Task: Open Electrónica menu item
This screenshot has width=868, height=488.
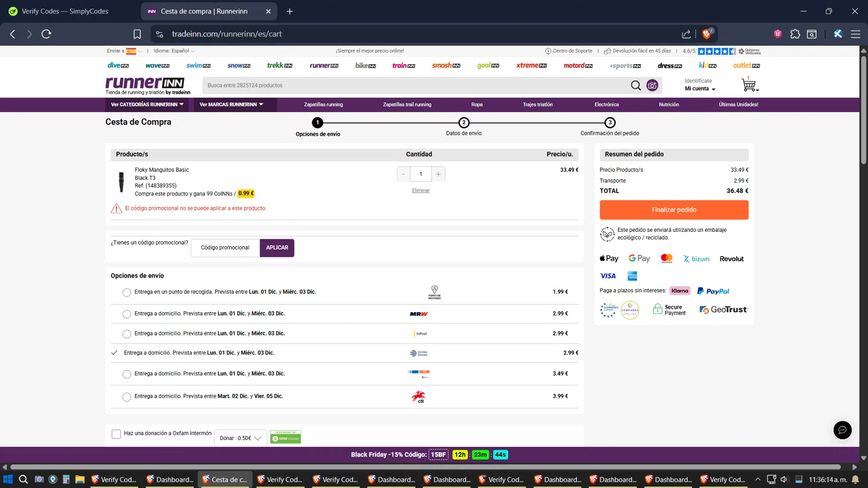Action: (x=606, y=105)
